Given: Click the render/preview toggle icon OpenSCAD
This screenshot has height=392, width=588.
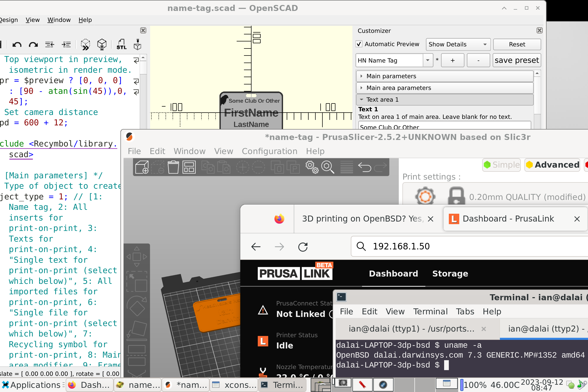Looking at the screenshot, I should point(86,45).
